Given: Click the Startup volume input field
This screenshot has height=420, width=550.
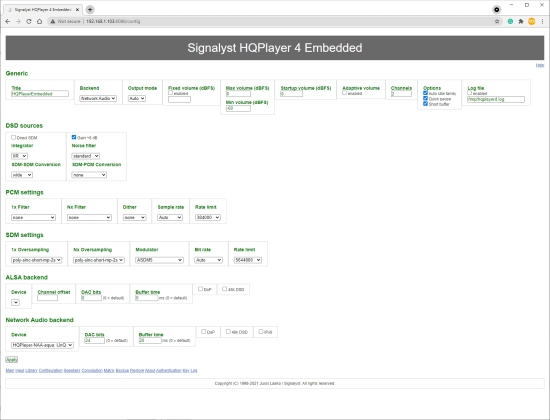Looking at the screenshot, I should pos(291,94).
